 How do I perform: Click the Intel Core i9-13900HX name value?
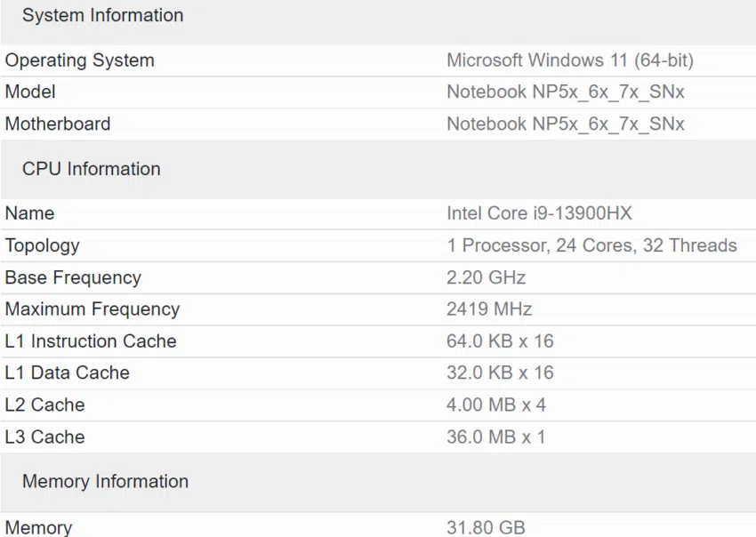[539, 213]
